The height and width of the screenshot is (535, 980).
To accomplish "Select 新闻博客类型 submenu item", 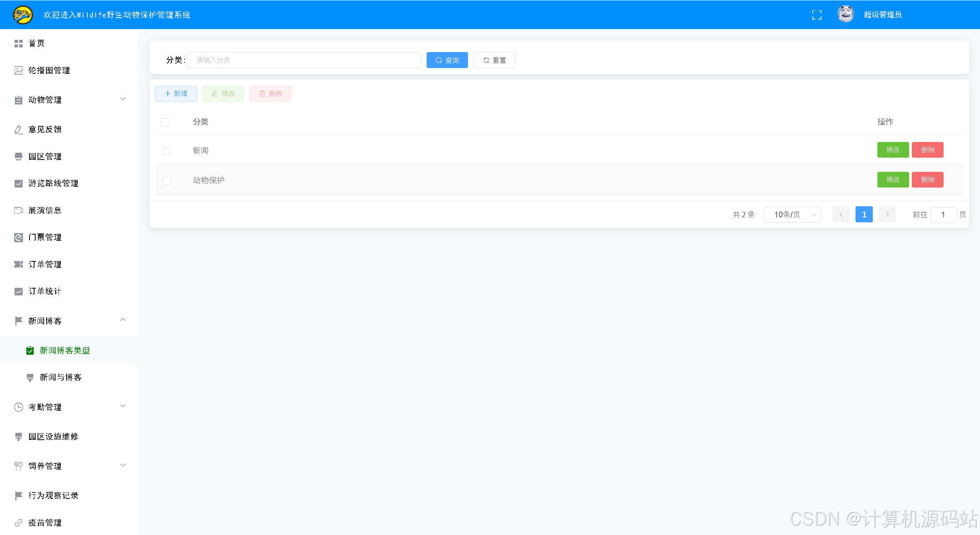I will [69, 350].
